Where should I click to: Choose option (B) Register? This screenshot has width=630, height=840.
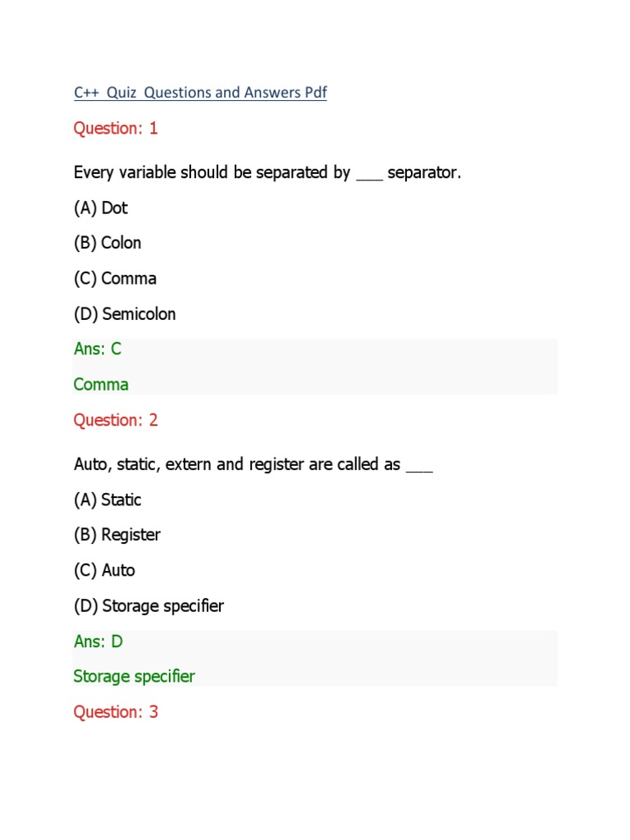coord(117,535)
